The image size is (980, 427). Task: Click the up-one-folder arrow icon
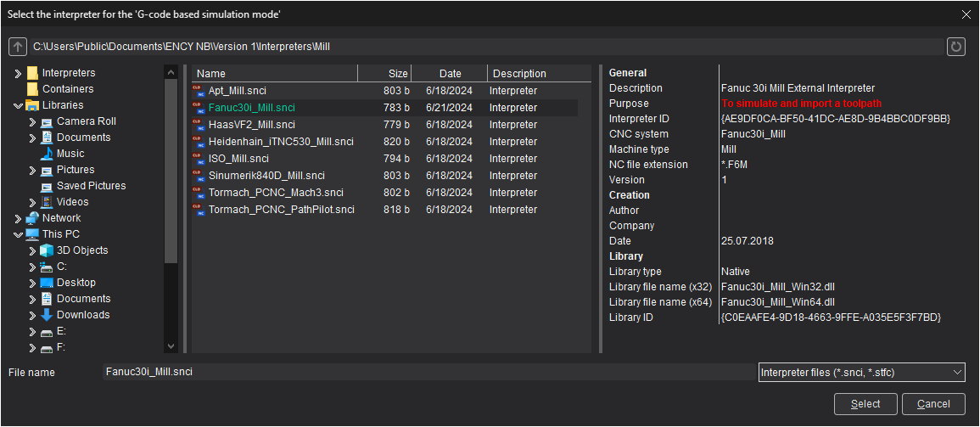pyautogui.click(x=18, y=47)
